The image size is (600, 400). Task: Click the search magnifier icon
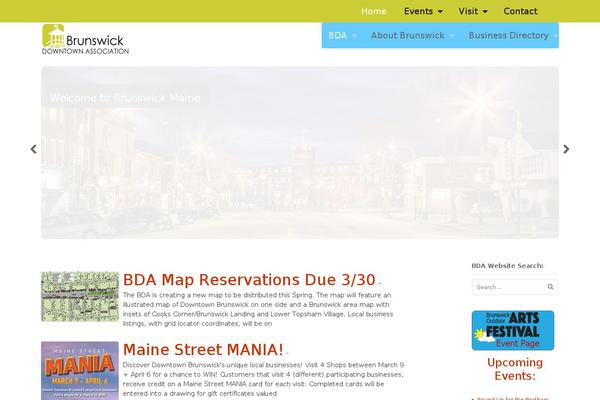pos(550,287)
